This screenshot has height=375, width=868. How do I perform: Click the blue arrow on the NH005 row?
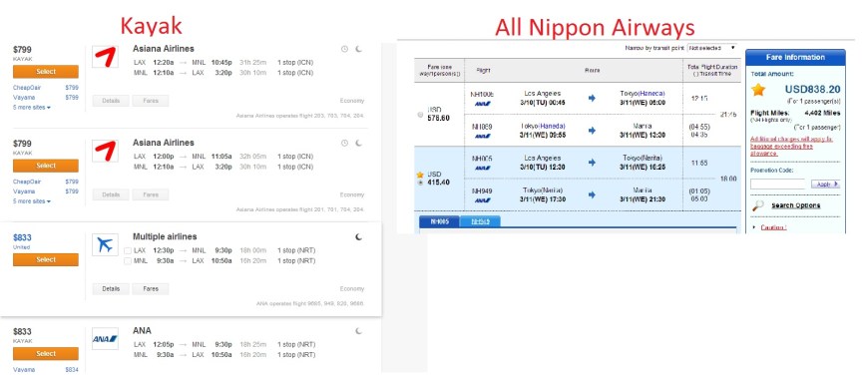592,162
